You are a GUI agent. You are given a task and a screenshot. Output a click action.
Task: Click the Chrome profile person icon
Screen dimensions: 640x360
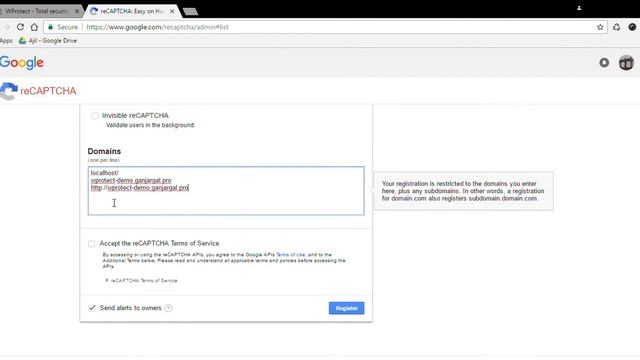pyautogui.click(x=579, y=8)
